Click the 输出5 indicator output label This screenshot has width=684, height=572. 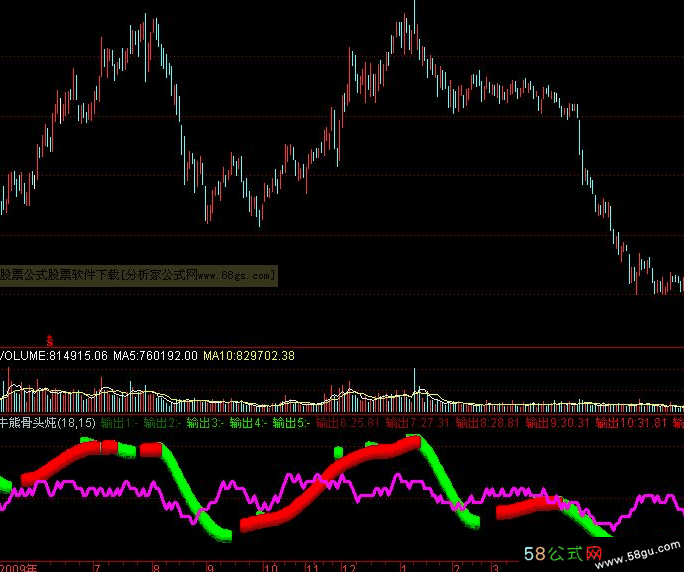pyautogui.click(x=291, y=424)
